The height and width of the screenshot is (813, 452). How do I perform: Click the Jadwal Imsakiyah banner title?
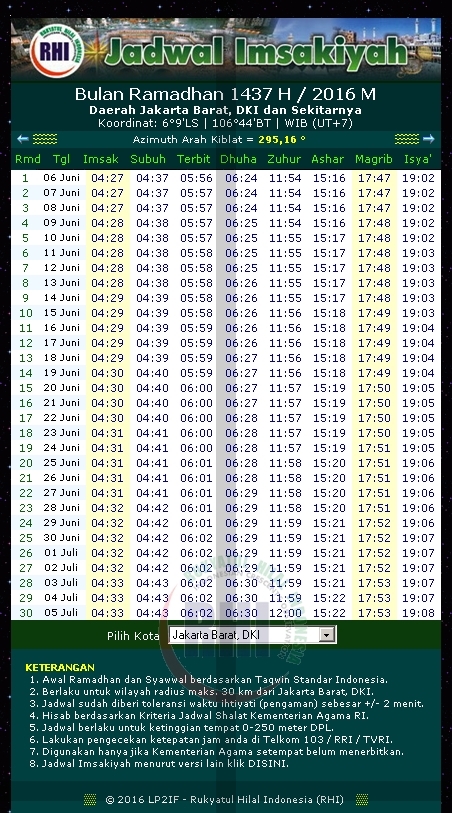[255, 53]
